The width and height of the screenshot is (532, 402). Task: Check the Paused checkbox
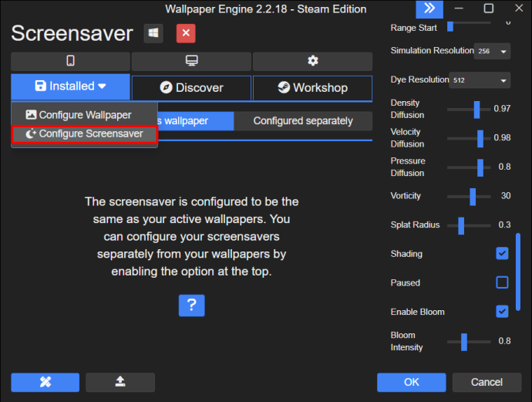point(502,282)
